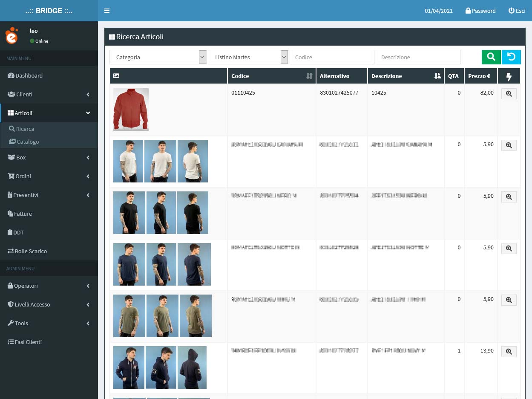Expand the Tools admin menu

(49, 323)
